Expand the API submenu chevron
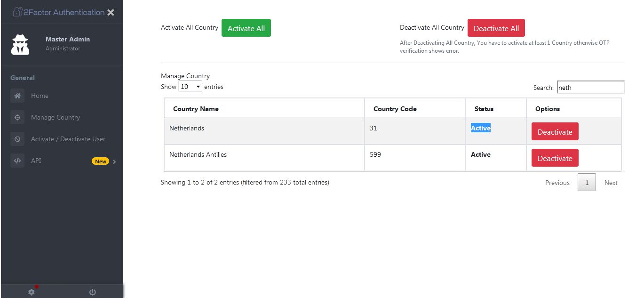 tap(114, 161)
